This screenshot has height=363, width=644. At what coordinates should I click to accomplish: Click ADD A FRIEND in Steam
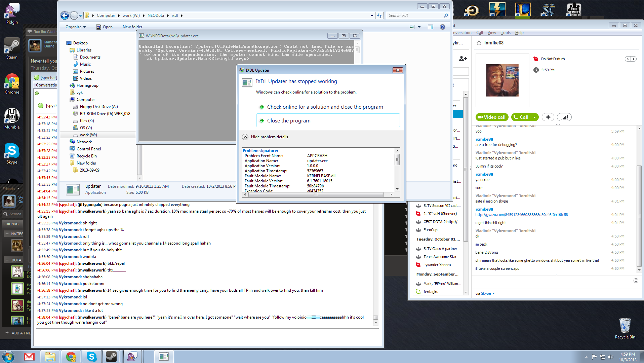[x=18, y=333]
